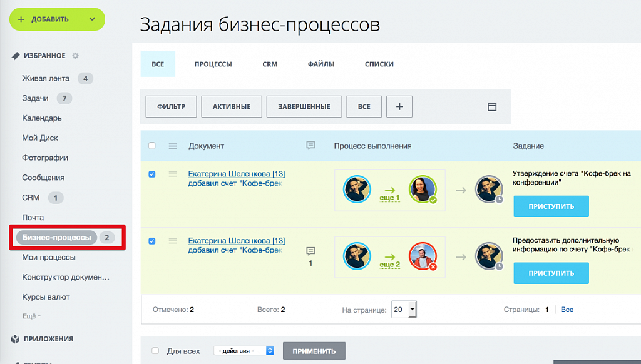Viewport: 641px width, 364px height.
Task: Open Календарь in sidebar
Action: coord(42,118)
